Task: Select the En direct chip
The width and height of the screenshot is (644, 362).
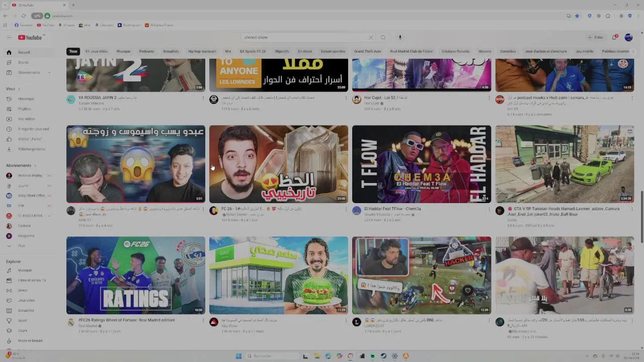Action: 305,51
